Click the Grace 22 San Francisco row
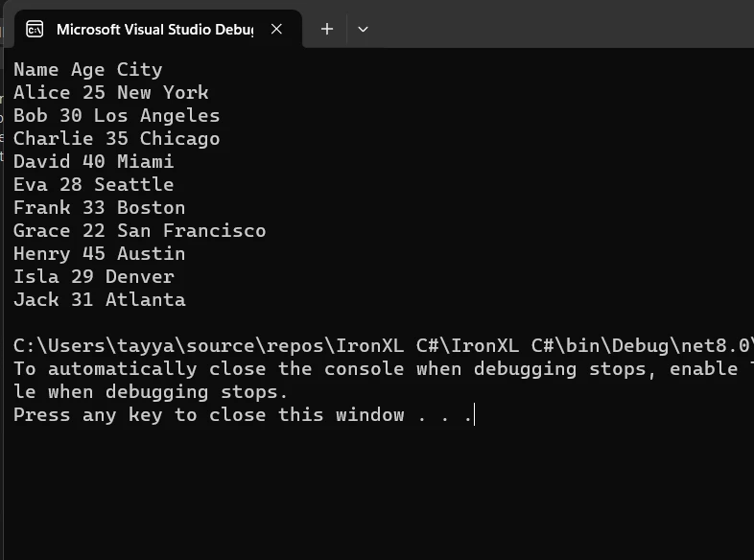Image resolution: width=754 pixels, height=560 pixels. pyautogui.click(x=140, y=231)
